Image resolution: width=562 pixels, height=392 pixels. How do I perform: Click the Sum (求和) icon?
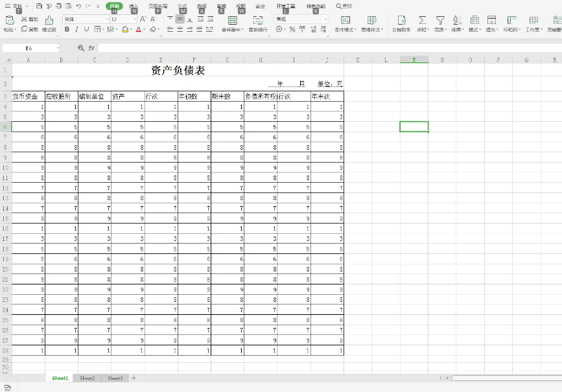[422, 21]
